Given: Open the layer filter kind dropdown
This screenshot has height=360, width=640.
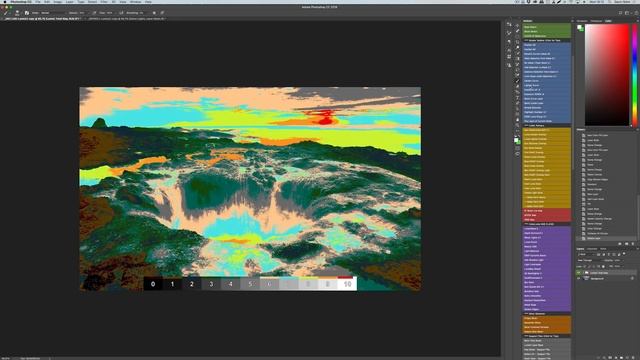Looking at the screenshot, I should [585, 255].
